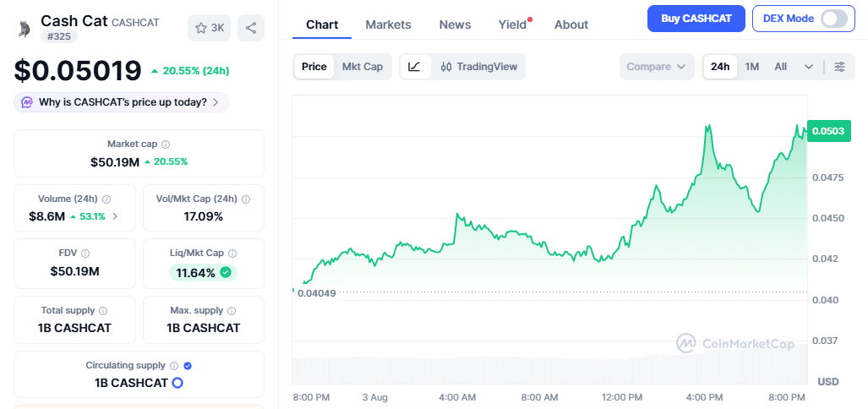
Task: Set chart range to All
Action: (781, 67)
